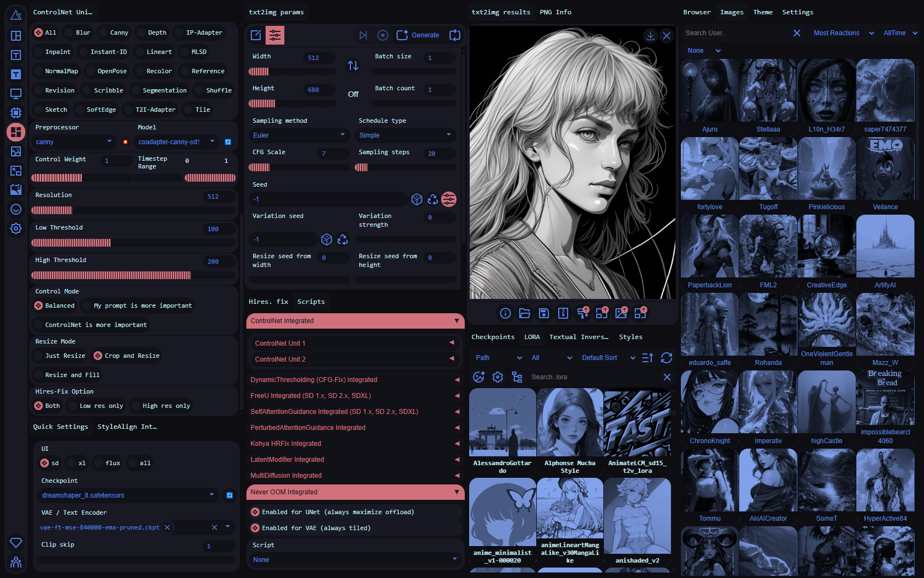
Task: Open the Schedule type Simple dropdown
Action: point(405,135)
